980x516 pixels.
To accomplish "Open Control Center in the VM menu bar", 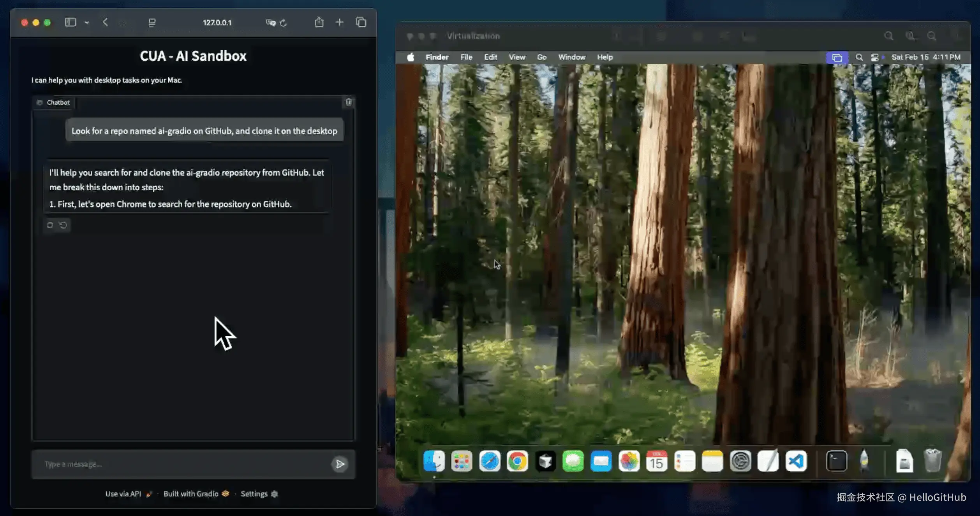I will 874,57.
